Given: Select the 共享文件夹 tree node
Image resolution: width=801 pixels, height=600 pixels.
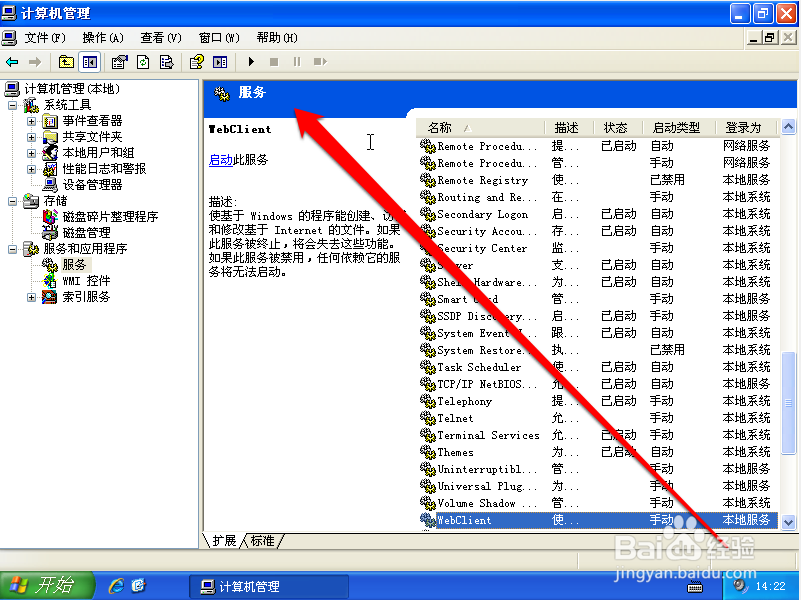Looking at the screenshot, I should point(92,137).
